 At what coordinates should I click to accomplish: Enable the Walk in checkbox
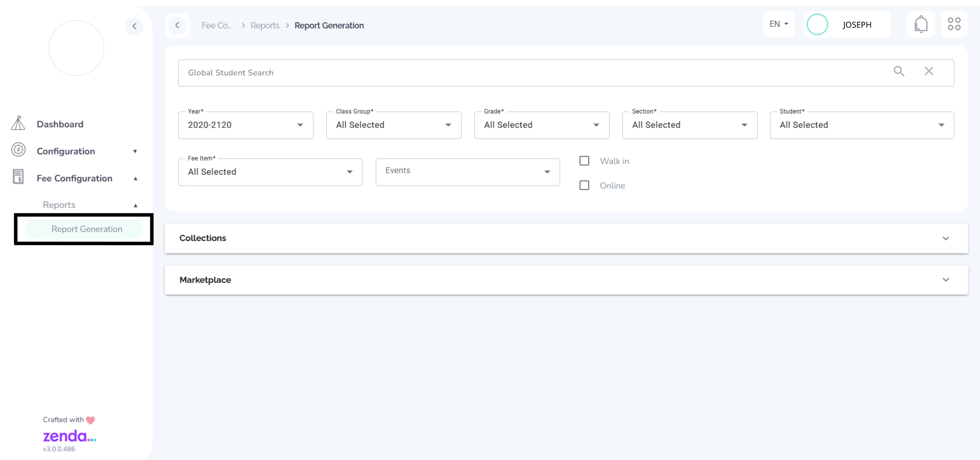[x=584, y=161]
